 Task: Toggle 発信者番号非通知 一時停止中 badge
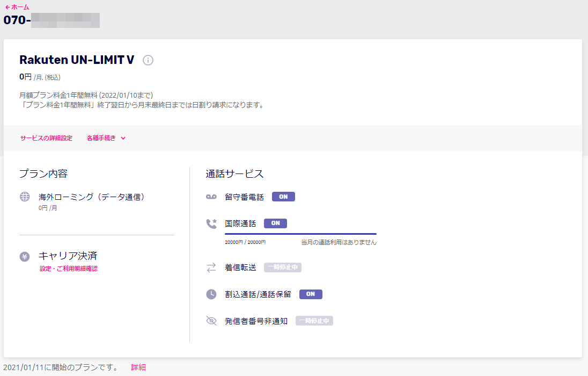click(314, 321)
